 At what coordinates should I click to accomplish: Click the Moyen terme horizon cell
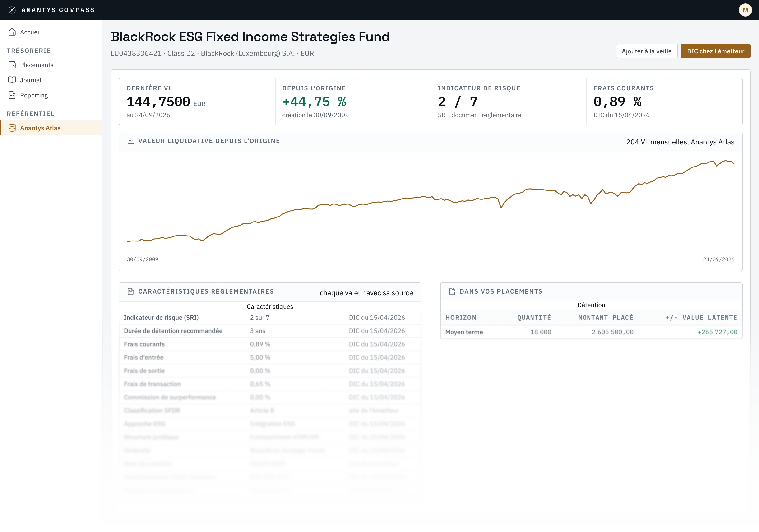pos(464,332)
